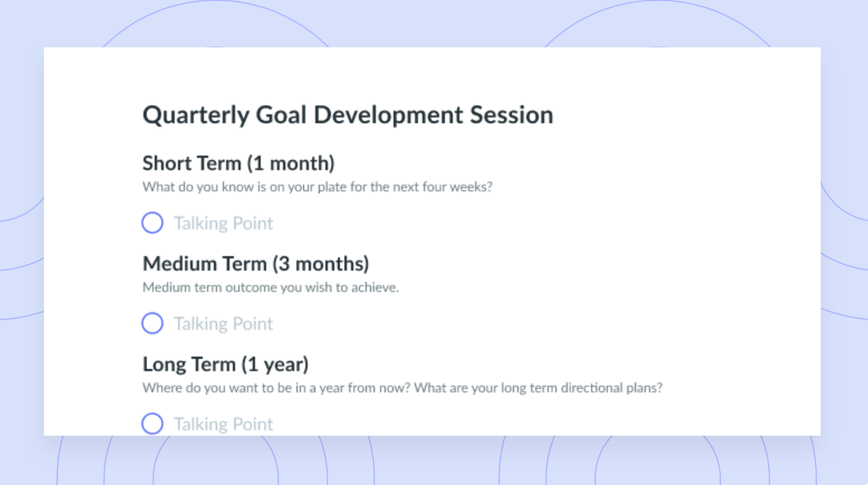Click 'Goal Development' in the title
This screenshot has height=485, width=868.
360,116
